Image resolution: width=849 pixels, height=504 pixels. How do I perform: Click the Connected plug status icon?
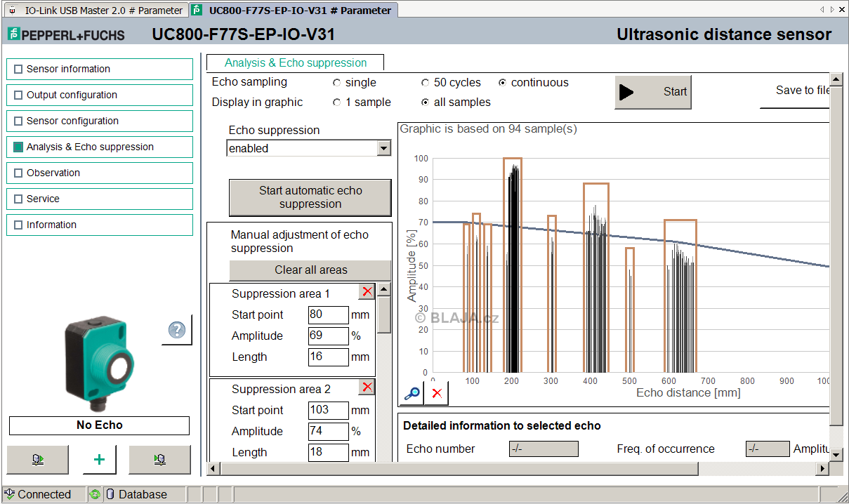coord(11,494)
